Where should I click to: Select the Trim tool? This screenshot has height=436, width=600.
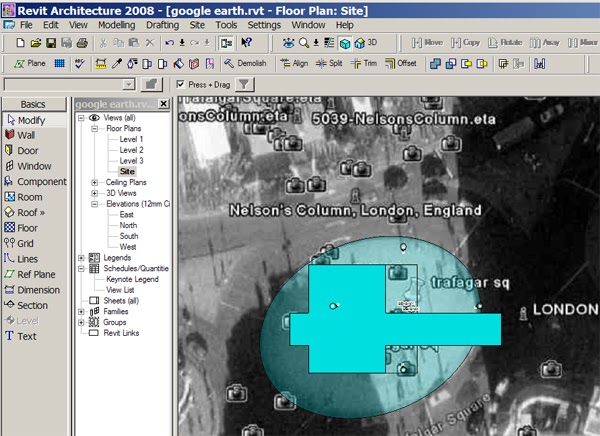point(364,64)
